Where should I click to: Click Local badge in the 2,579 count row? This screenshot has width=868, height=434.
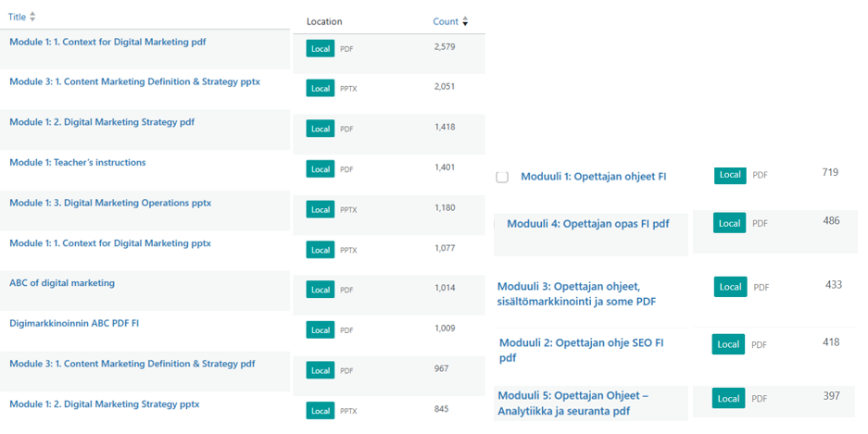pyautogui.click(x=321, y=48)
